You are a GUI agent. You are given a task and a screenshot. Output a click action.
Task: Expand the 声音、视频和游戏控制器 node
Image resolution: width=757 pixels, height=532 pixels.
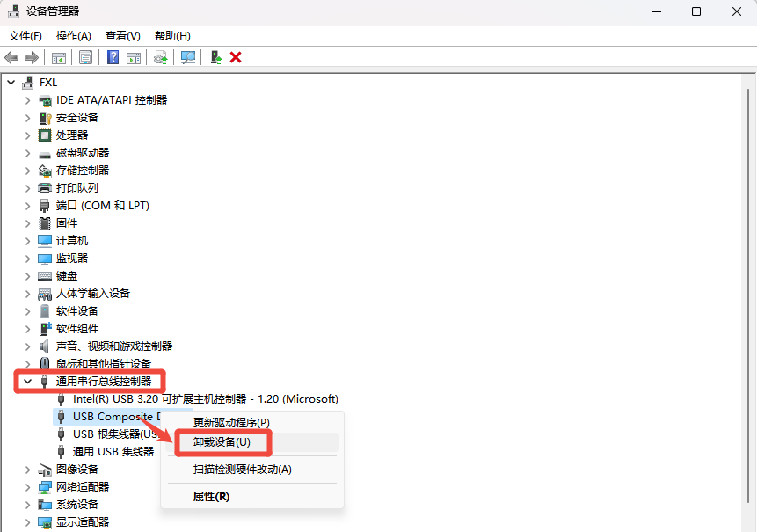(x=27, y=346)
